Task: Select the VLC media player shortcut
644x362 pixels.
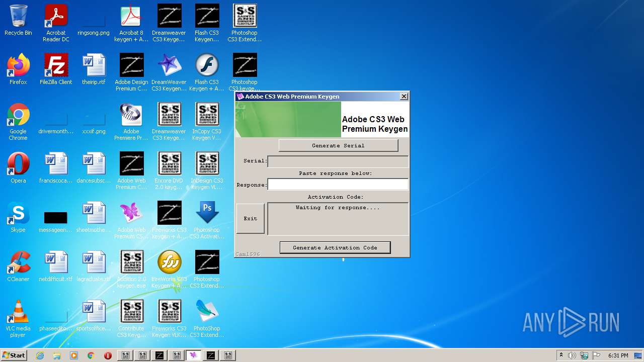Action: coord(18,319)
